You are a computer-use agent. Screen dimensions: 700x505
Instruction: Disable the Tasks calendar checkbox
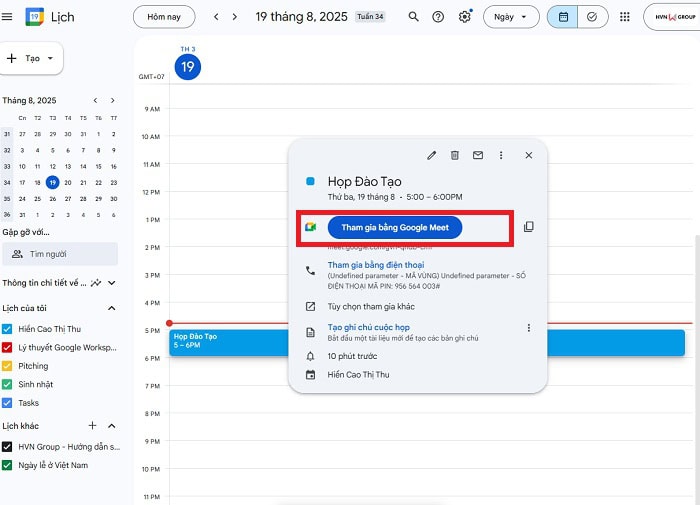click(x=8, y=403)
